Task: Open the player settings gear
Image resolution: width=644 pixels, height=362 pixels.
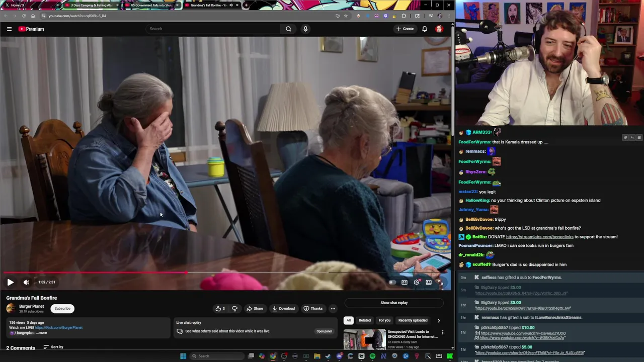Action: coord(417,282)
